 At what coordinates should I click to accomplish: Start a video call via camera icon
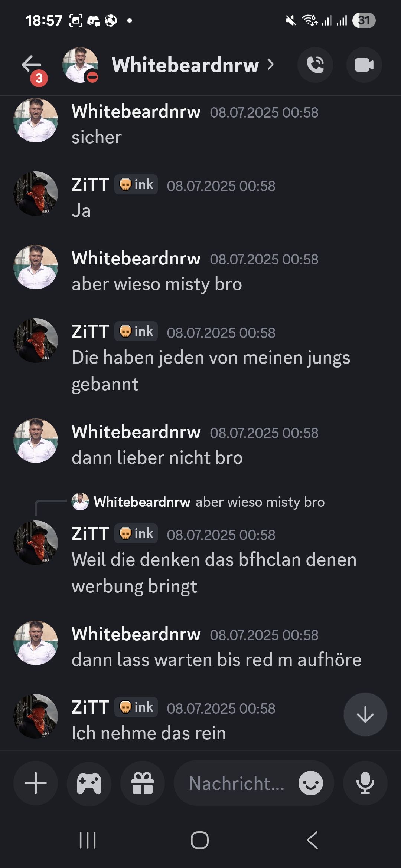(x=364, y=65)
